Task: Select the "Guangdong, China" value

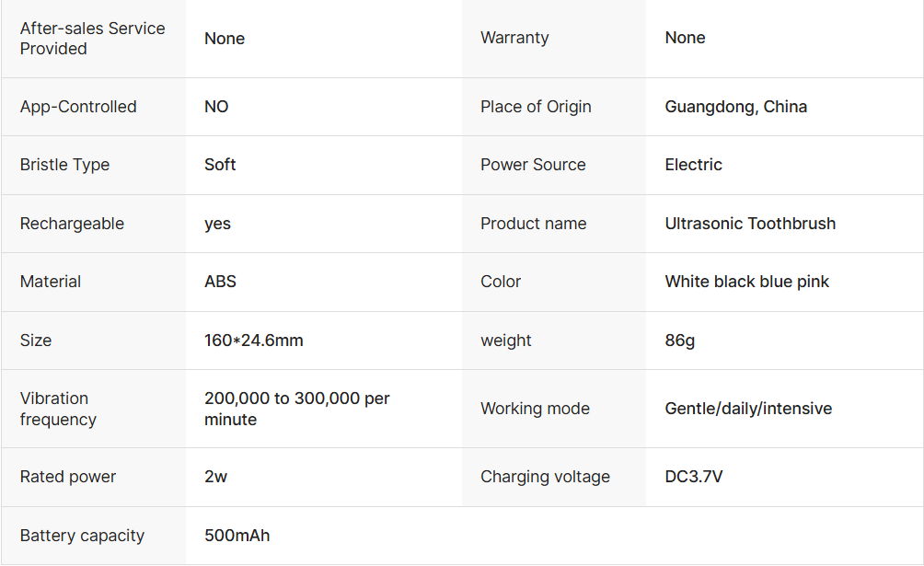Action: (735, 107)
